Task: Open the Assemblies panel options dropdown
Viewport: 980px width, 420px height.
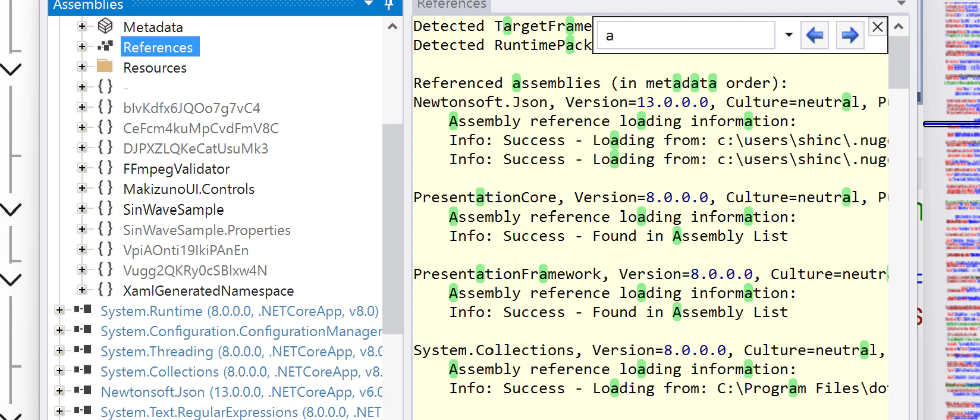Action: pyautogui.click(x=369, y=4)
